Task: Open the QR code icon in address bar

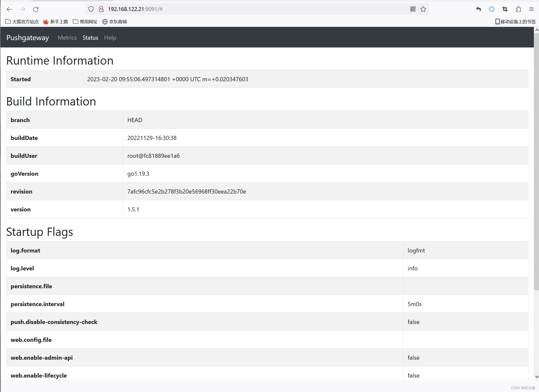Action: pyautogui.click(x=413, y=9)
